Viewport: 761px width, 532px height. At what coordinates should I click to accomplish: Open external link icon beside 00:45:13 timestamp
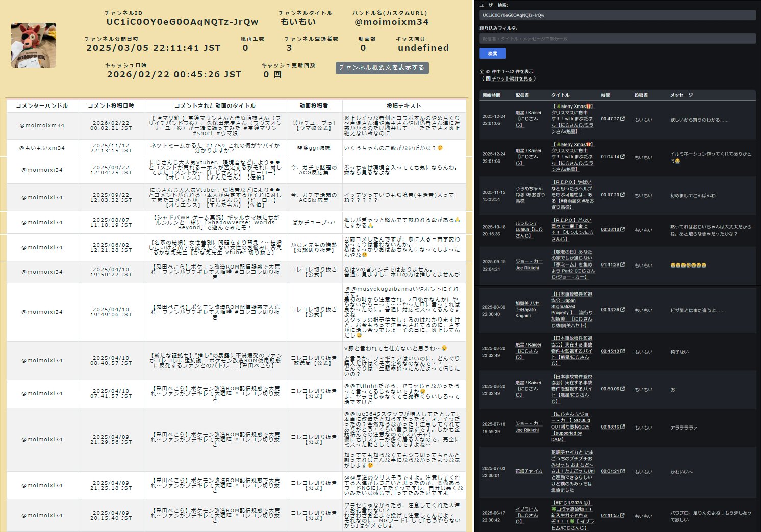[622, 351]
